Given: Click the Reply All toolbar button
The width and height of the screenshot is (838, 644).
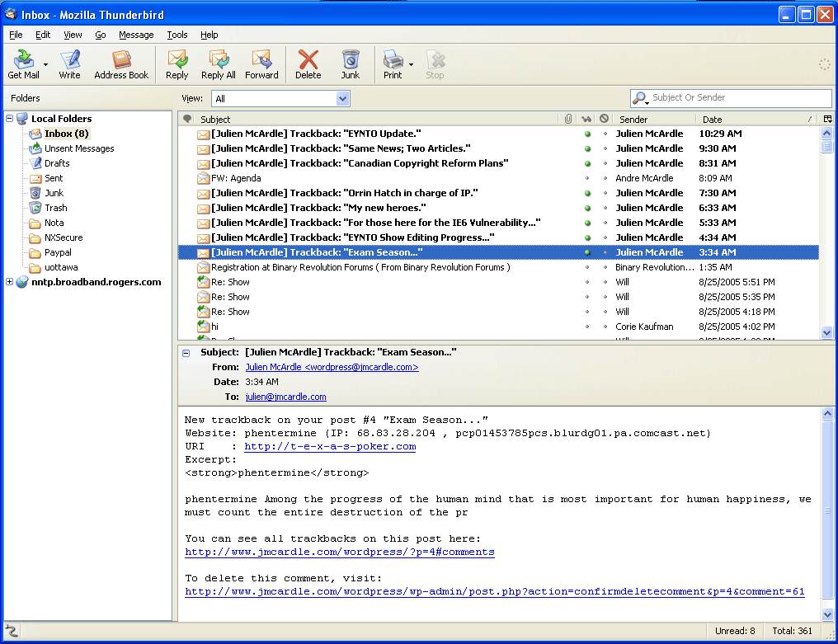Looking at the screenshot, I should (218, 64).
